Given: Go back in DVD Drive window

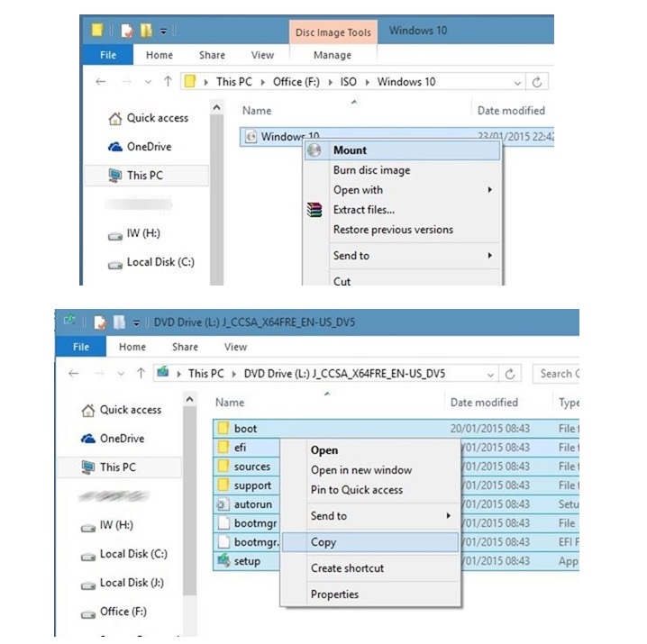Looking at the screenshot, I should [x=74, y=374].
